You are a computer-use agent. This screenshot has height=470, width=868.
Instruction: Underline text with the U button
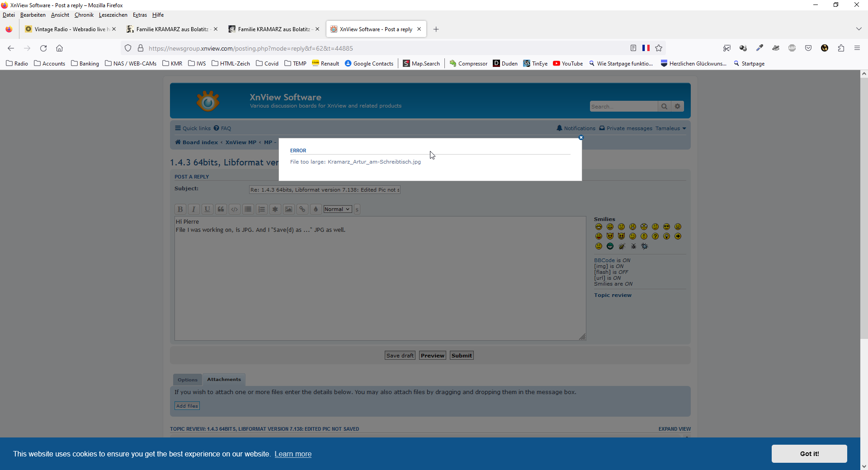point(207,209)
